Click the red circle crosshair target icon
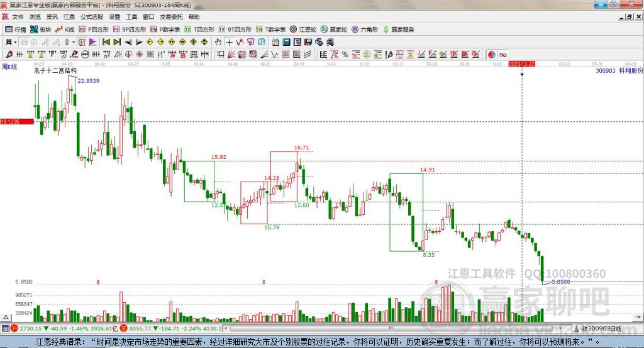The image size is (644, 348). 128,54
